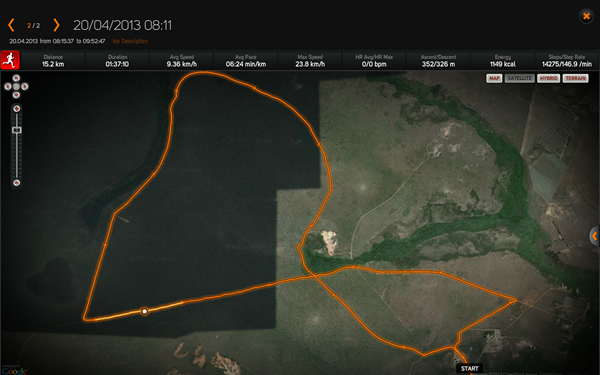Click the zoom slider handle
The width and height of the screenshot is (600, 375).
16,130
